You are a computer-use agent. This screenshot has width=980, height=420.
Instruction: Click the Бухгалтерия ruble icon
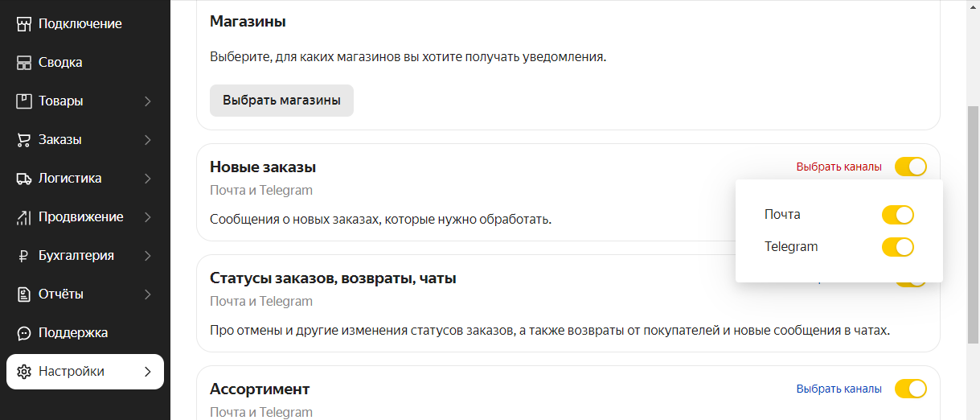click(24, 256)
